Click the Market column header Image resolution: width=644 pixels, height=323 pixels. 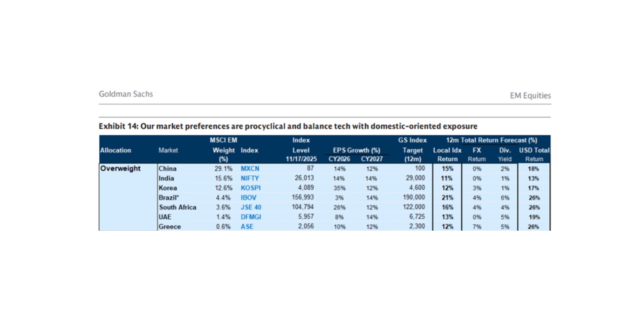pyautogui.click(x=168, y=150)
